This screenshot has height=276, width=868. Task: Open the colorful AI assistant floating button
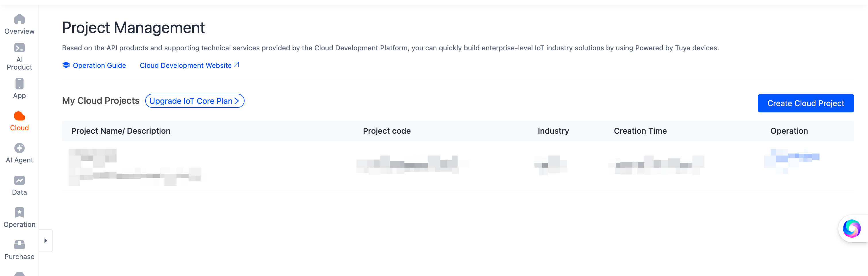click(x=851, y=229)
